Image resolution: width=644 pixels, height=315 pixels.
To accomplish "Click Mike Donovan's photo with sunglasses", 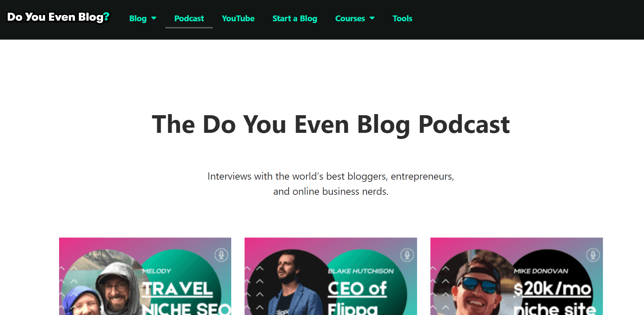I will [477, 284].
